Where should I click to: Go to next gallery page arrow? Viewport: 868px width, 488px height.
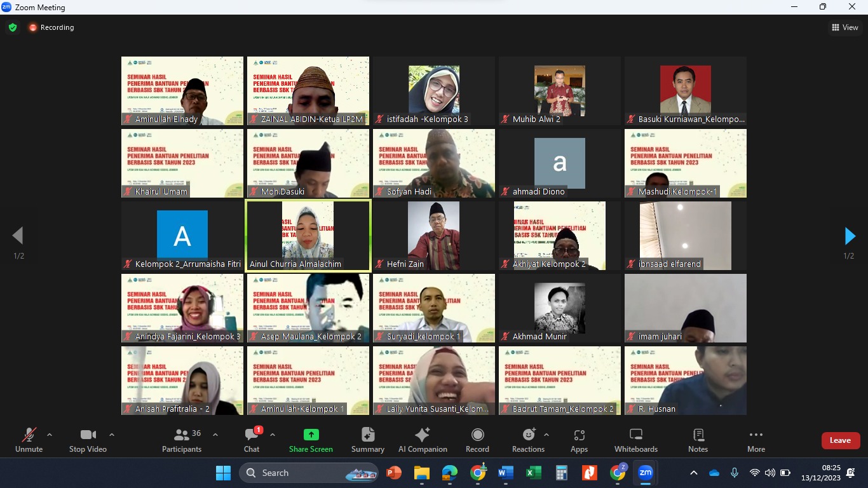tap(850, 236)
